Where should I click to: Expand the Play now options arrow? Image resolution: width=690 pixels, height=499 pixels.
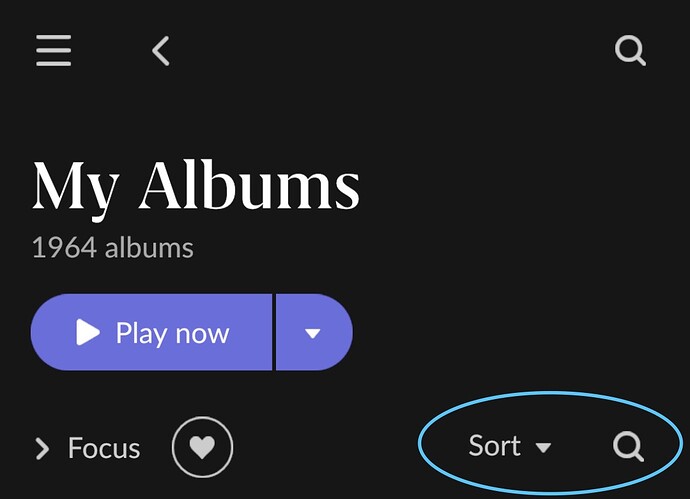click(x=313, y=333)
